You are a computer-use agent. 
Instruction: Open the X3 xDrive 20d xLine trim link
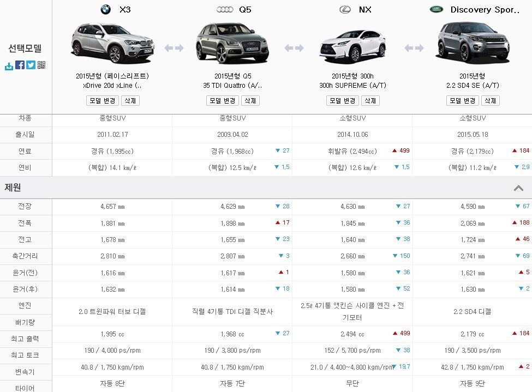(112, 86)
